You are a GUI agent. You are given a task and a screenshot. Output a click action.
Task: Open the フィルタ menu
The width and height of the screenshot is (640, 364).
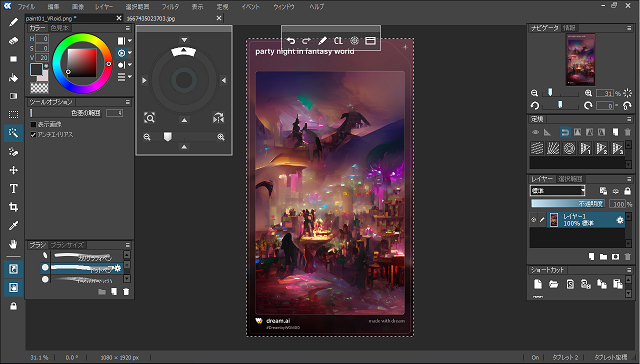coord(170,7)
